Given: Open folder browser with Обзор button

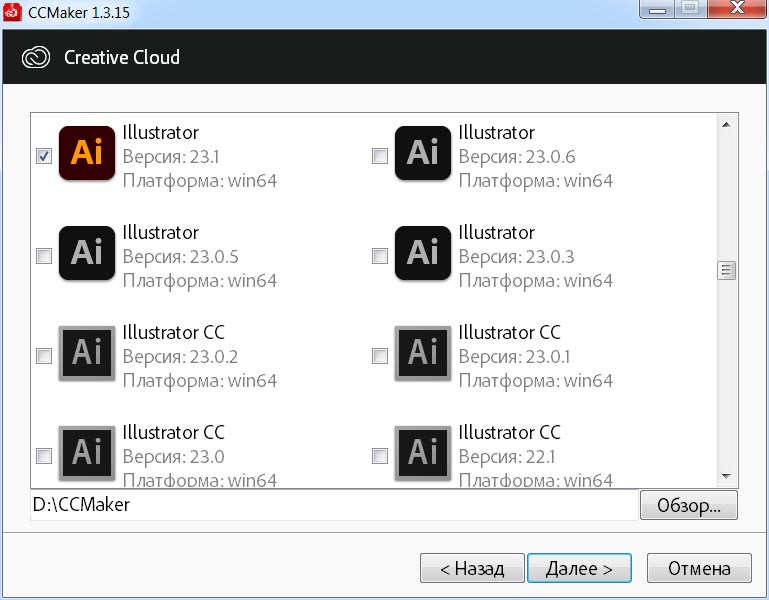Looking at the screenshot, I should [x=689, y=505].
